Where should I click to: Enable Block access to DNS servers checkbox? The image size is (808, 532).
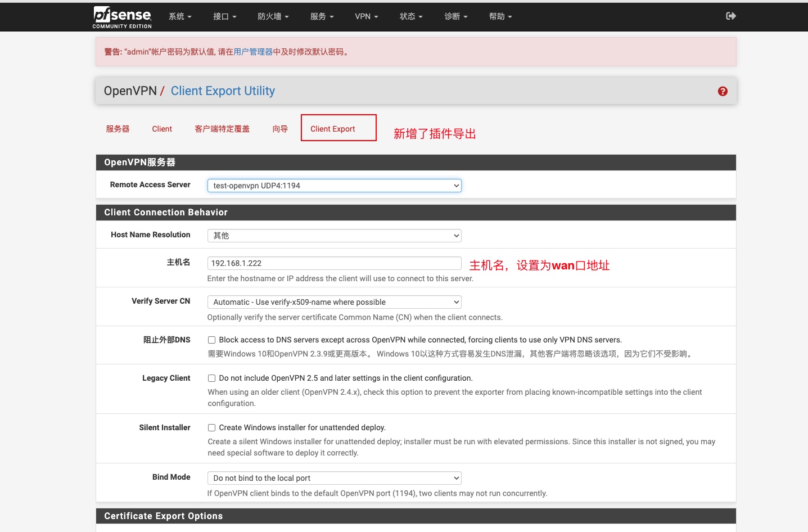212,340
